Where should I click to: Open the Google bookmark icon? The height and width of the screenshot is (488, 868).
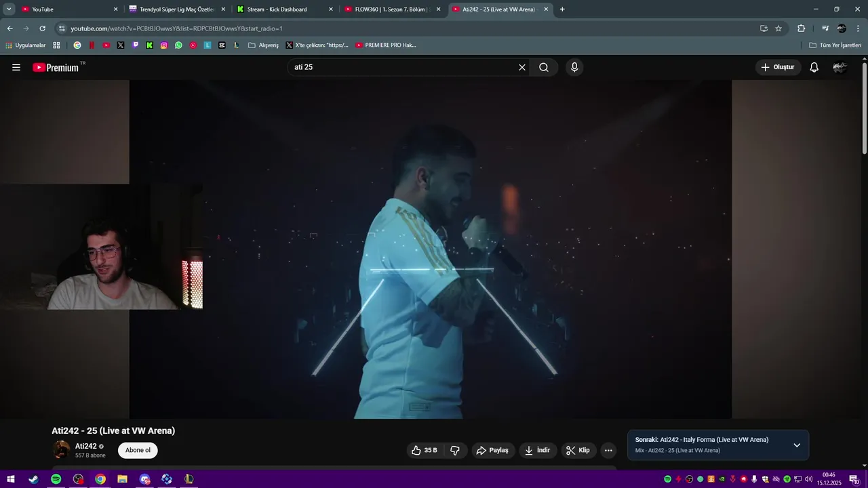77,45
